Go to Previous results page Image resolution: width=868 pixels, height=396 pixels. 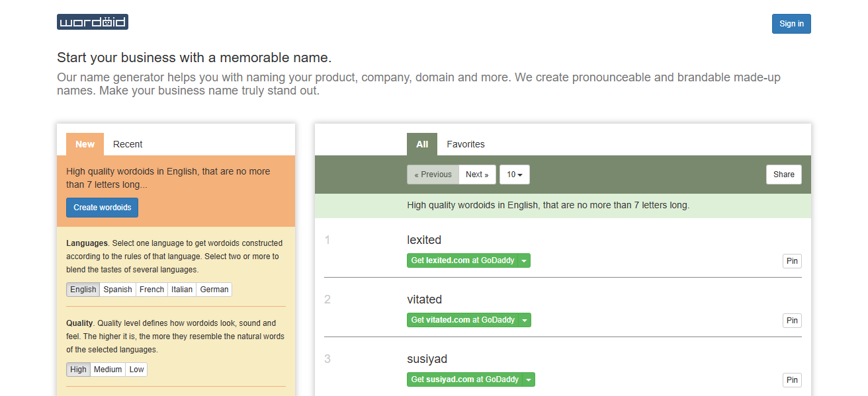click(433, 175)
